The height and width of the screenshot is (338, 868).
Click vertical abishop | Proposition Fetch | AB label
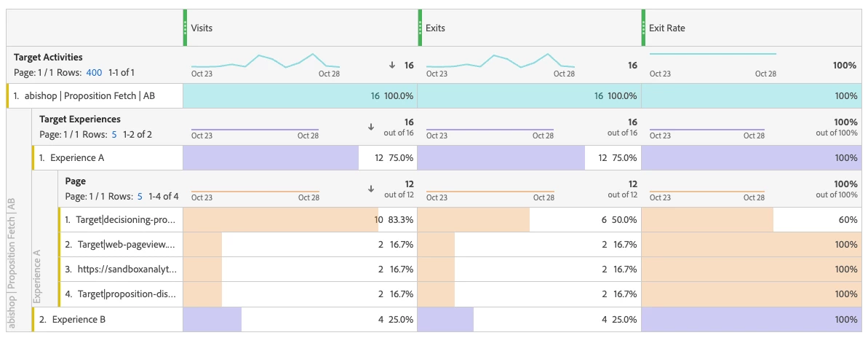tap(11, 263)
